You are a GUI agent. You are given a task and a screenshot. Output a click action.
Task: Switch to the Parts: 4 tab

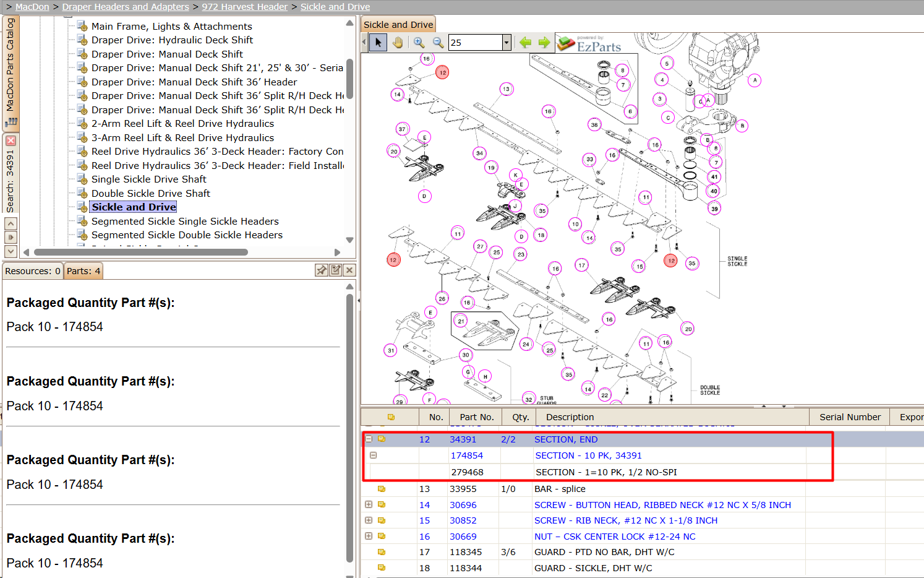click(x=83, y=271)
